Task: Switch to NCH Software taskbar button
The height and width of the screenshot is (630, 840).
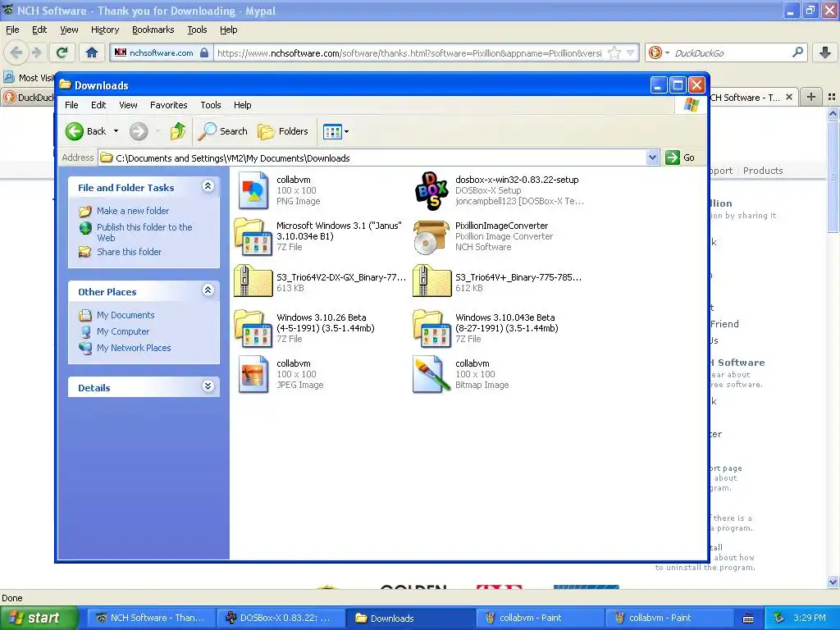Action: 151,618
